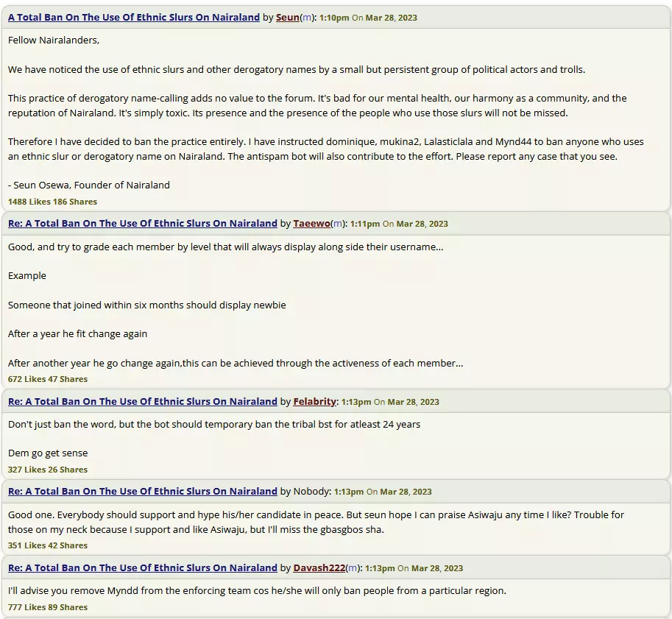672x619 pixels.
Task: Open Seun's profile link
Action: [x=288, y=17]
